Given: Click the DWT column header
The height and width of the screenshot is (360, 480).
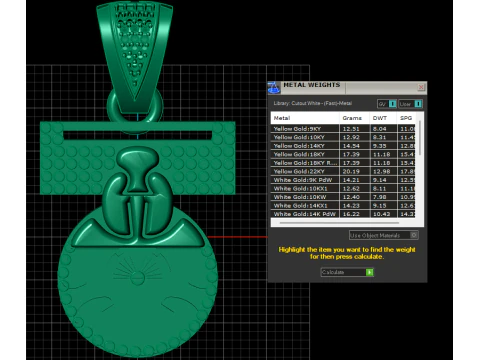Looking at the screenshot, I should click(383, 118).
